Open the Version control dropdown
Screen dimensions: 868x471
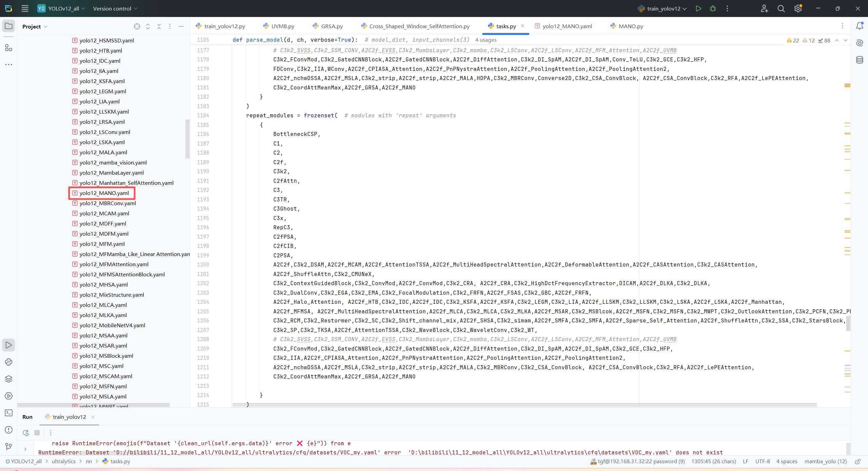coord(115,8)
